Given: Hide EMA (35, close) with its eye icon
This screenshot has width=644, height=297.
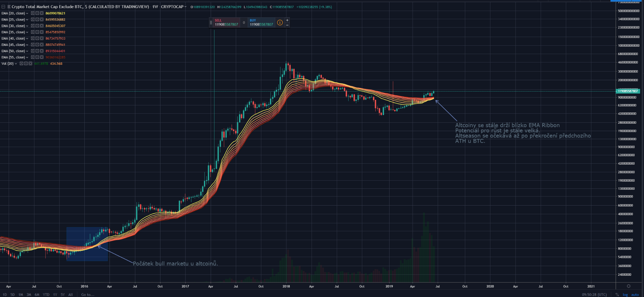Looking at the screenshot, I should pos(33,32).
